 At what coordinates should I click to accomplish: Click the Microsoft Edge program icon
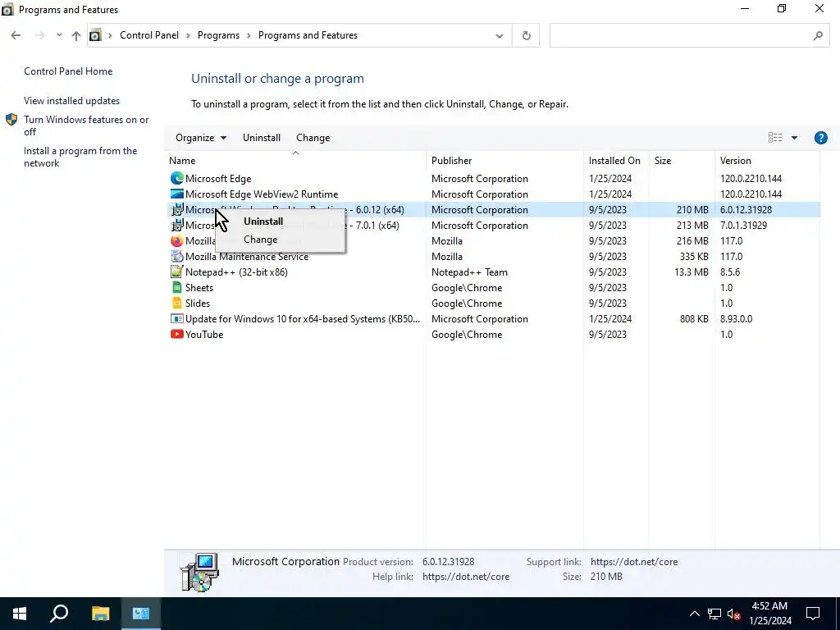pyautogui.click(x=177, y=178)
